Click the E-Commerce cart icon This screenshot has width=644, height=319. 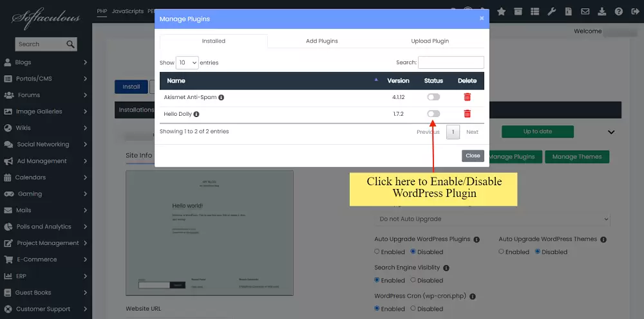pos(8,260)
